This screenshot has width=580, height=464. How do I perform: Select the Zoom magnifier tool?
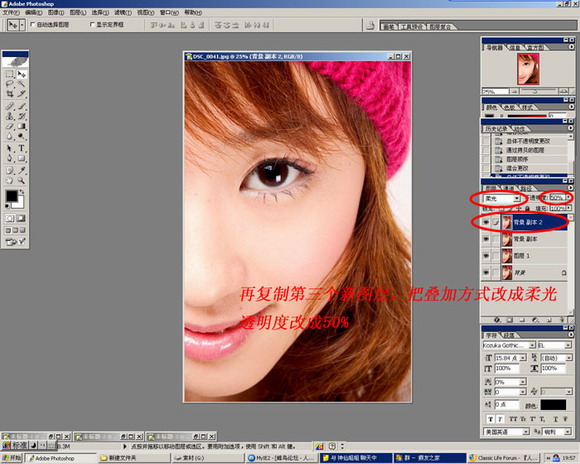coord(21,181)
